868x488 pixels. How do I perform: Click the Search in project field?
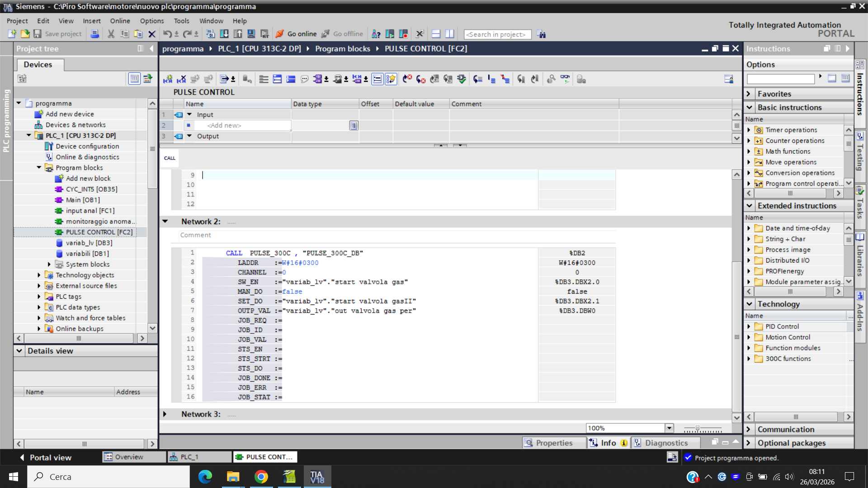coord(497,34)
